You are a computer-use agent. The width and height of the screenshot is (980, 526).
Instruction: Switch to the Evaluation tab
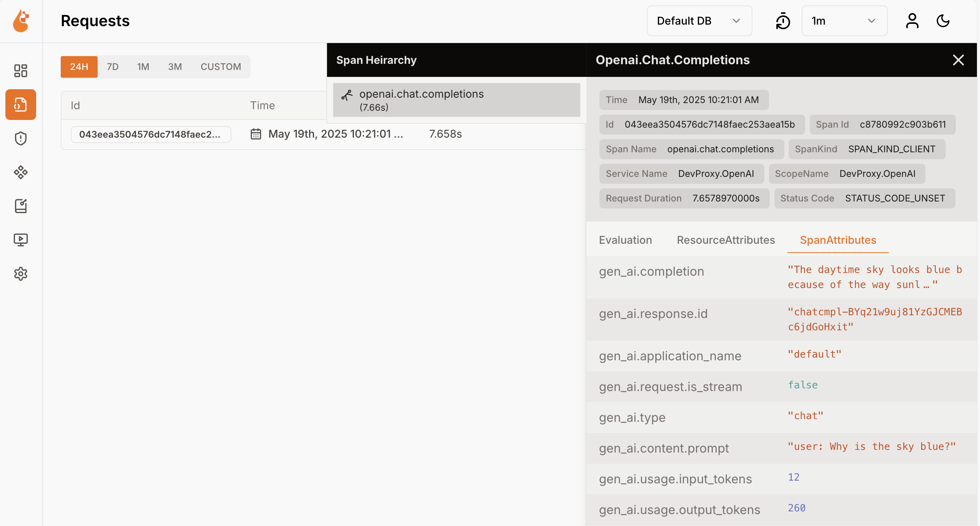point(625,240)
